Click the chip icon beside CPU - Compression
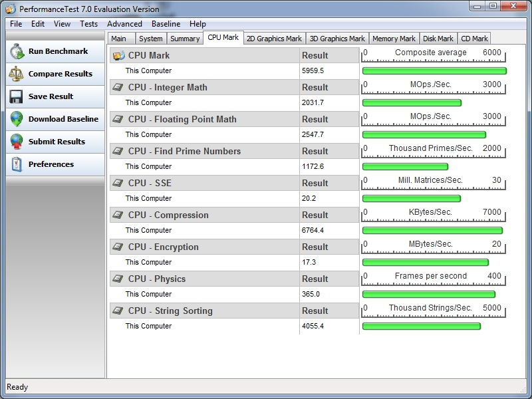Viewport: 532px width, 399px height. pos(118,215)
